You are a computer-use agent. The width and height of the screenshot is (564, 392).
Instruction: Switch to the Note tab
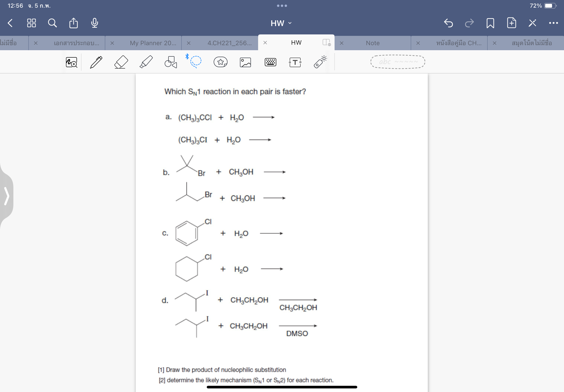click(372, 43)
